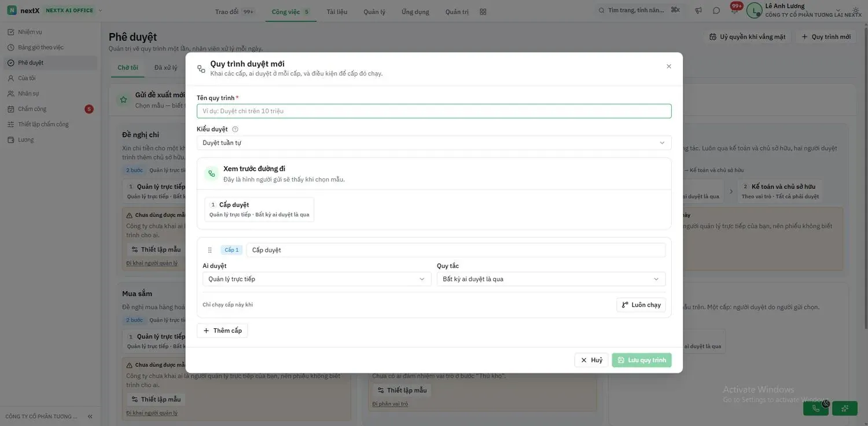Open the apps grid icon in top navigation
Screen dimensions: 868x426
(483, 12)
